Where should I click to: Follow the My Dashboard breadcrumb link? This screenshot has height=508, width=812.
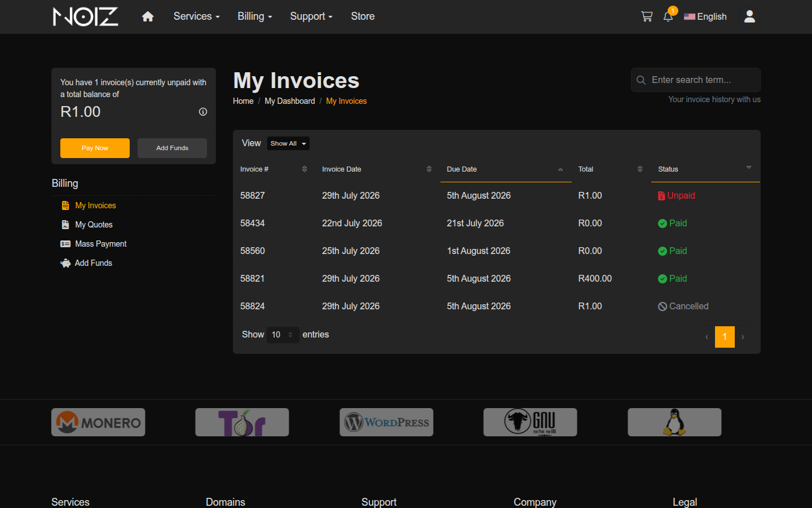point(290,101)
